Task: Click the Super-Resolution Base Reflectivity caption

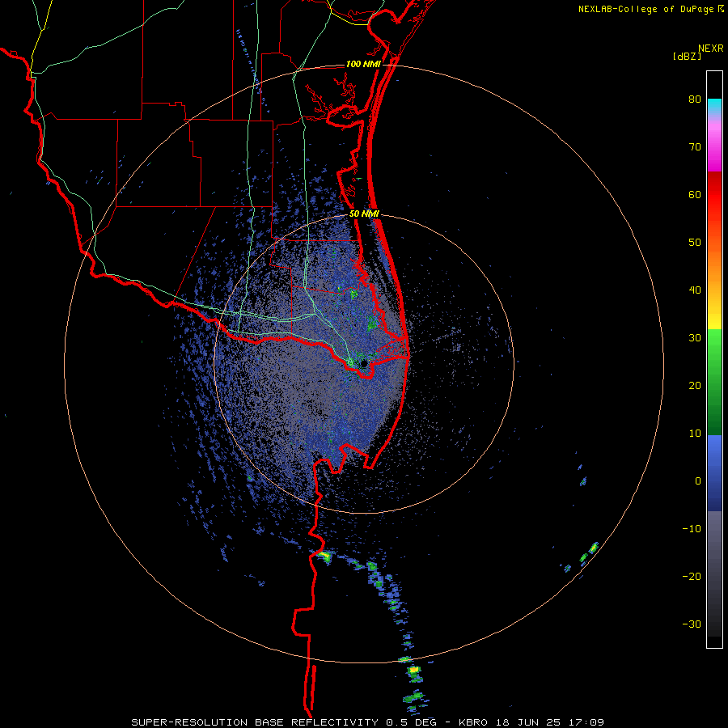Action: (368, 722)
